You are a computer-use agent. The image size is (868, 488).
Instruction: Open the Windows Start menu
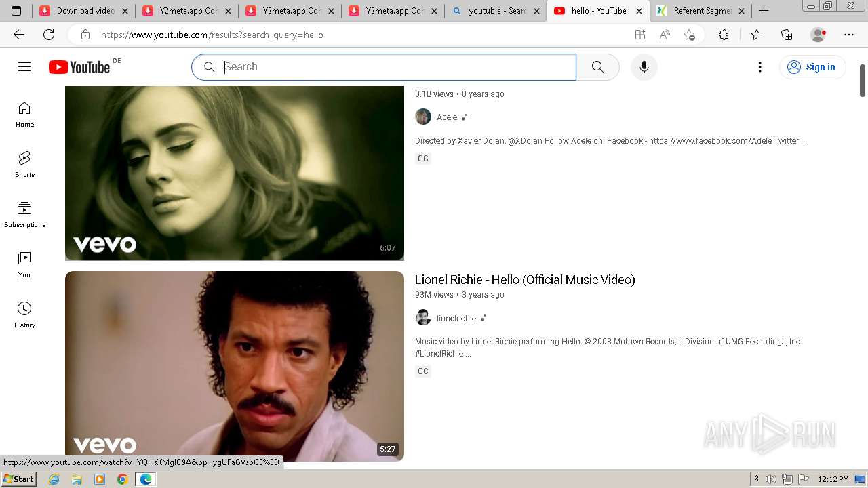click(x=18, y=479)
